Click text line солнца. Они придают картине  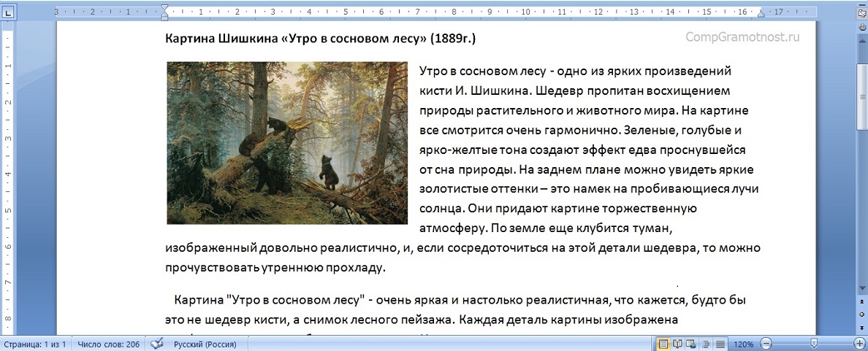(x=557, y=209)
